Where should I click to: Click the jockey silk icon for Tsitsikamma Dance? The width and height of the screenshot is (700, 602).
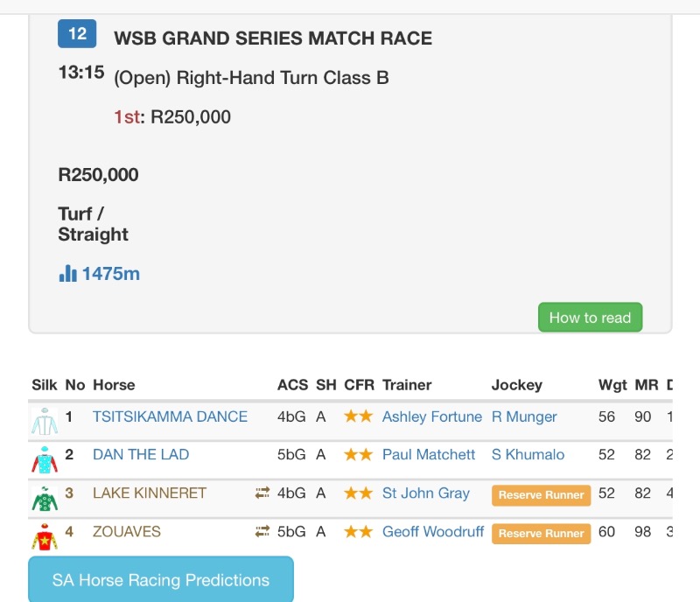44,420
